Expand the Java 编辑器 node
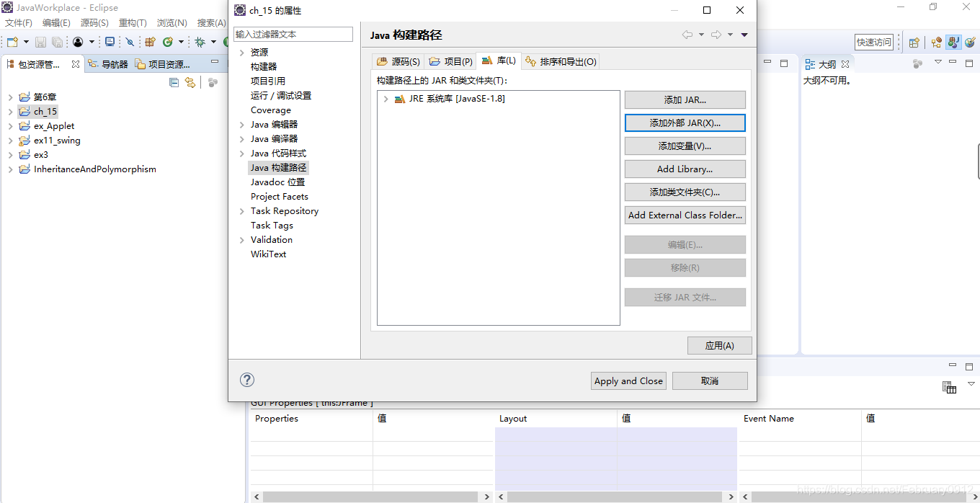The height and width of the screenshot is (503, 980). (242, 125)
